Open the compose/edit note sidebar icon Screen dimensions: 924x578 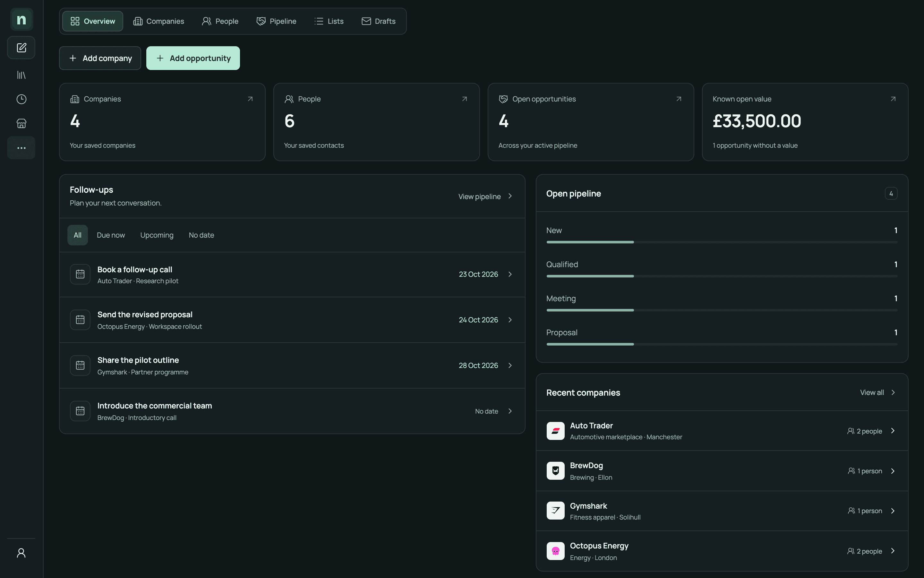(x=21, y=48)
